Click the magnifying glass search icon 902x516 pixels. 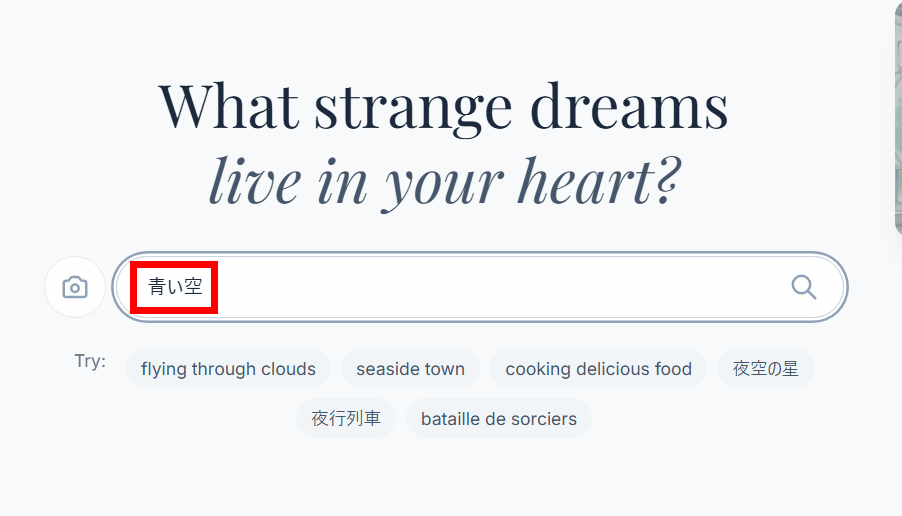[x=804, y=288]
